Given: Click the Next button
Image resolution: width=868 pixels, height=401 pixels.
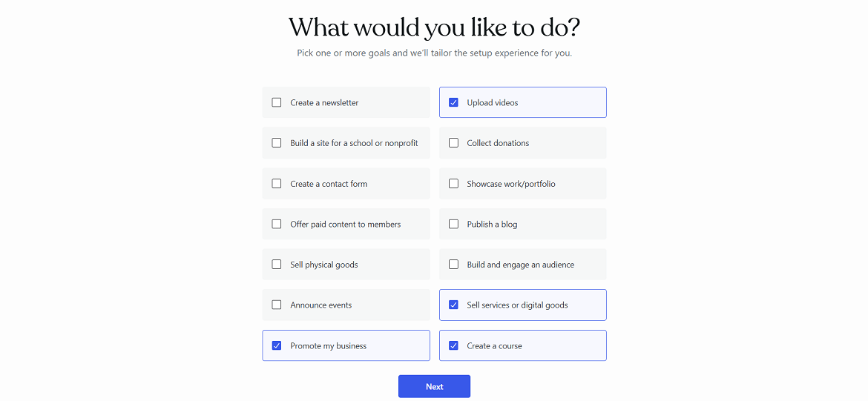Looking at the screenshot, I should click(x=434, y=386).
